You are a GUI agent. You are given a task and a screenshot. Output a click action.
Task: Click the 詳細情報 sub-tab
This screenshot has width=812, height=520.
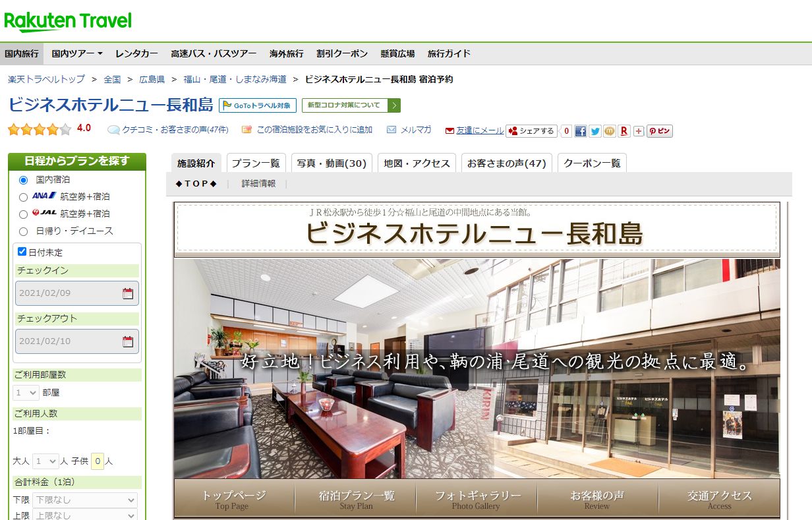tap(258, 184)
